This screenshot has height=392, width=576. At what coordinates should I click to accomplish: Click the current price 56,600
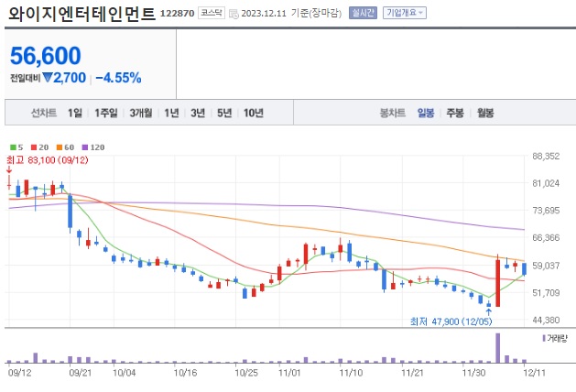click(46, 56)
